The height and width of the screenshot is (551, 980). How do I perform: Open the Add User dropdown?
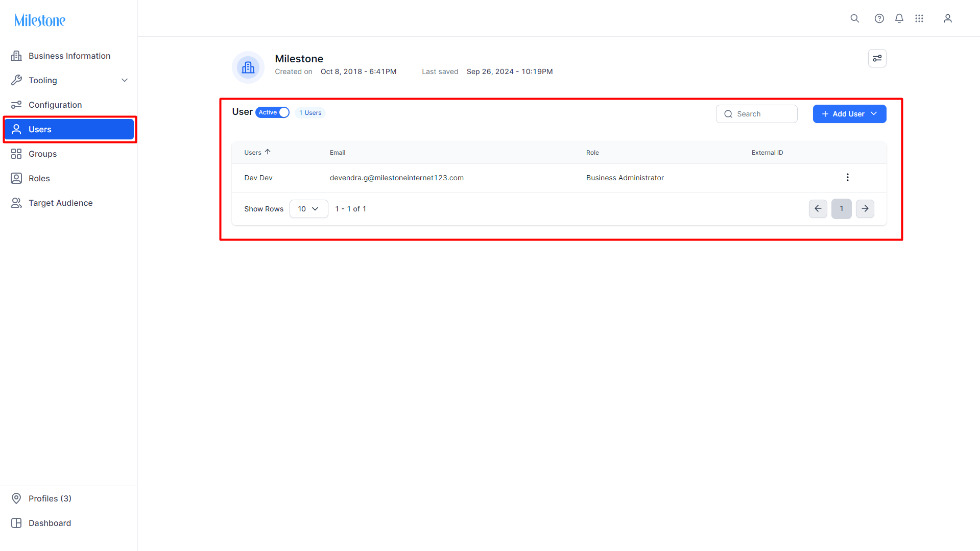tap(849, 114)
